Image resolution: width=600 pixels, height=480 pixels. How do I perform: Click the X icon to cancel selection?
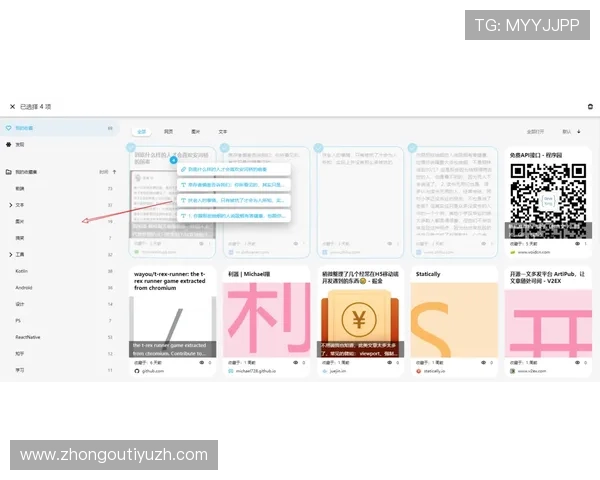coord(12,106)
